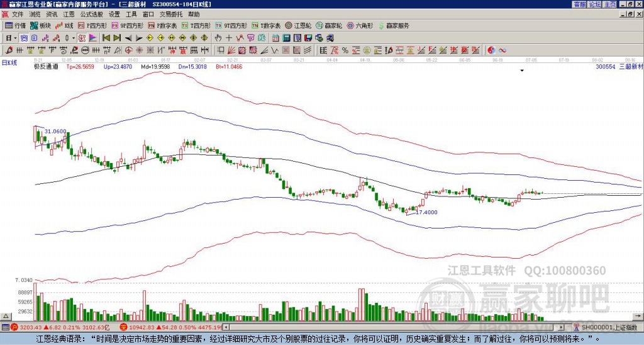Open the 论坛 forum link

594,4
